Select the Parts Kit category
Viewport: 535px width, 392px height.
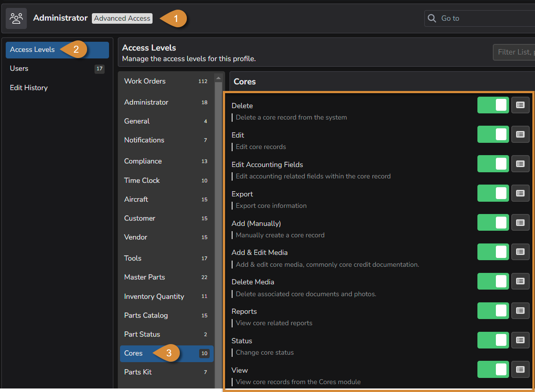(x=138, y=372)
